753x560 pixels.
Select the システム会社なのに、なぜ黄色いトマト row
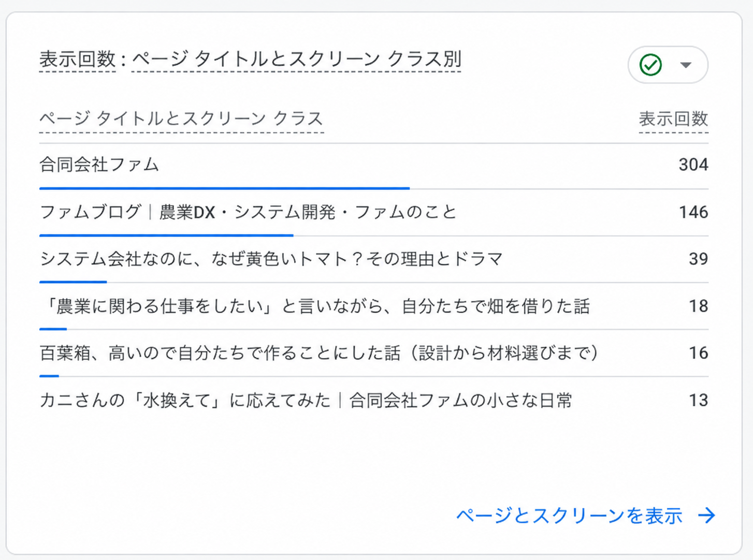point(373,259)
